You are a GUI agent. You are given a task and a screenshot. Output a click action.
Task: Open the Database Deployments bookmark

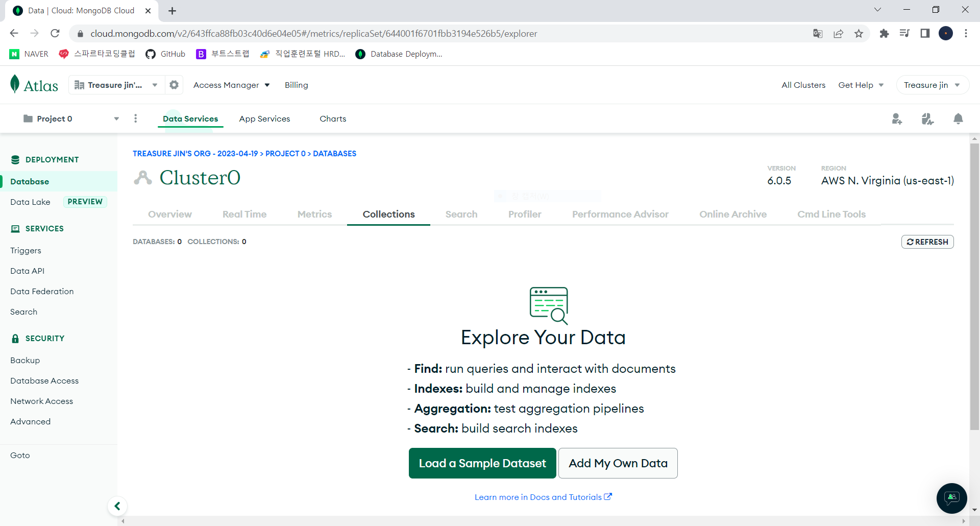pos(399,54)
